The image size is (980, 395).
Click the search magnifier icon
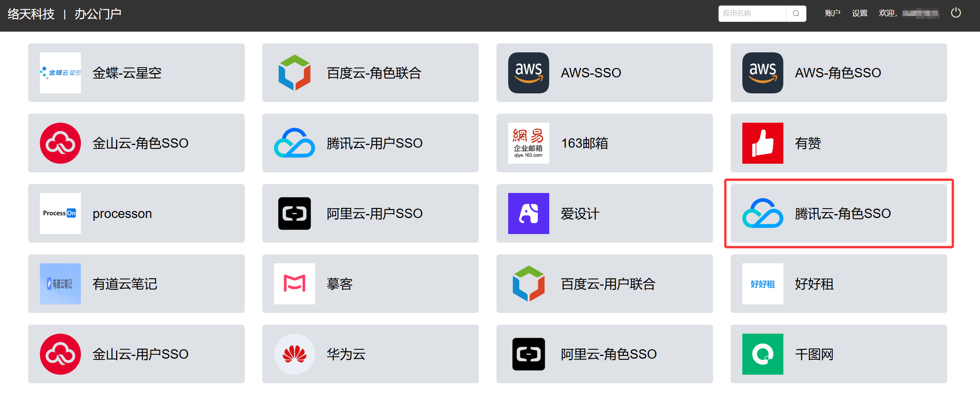tap(795, 14)
